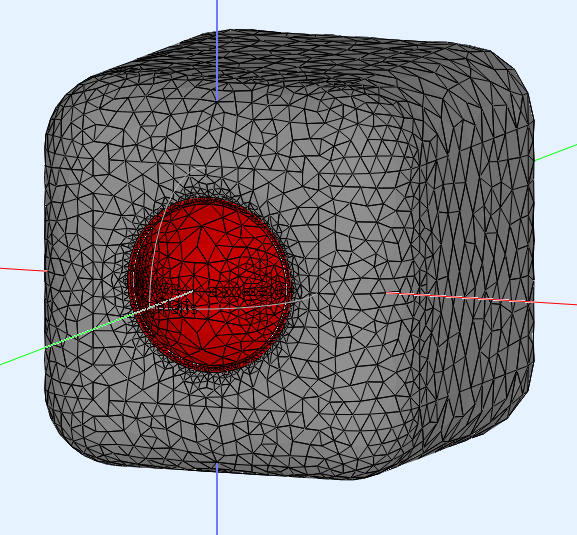Select the red meshed sphere
The image size is (577, 535).
click(x=210, y=284)
